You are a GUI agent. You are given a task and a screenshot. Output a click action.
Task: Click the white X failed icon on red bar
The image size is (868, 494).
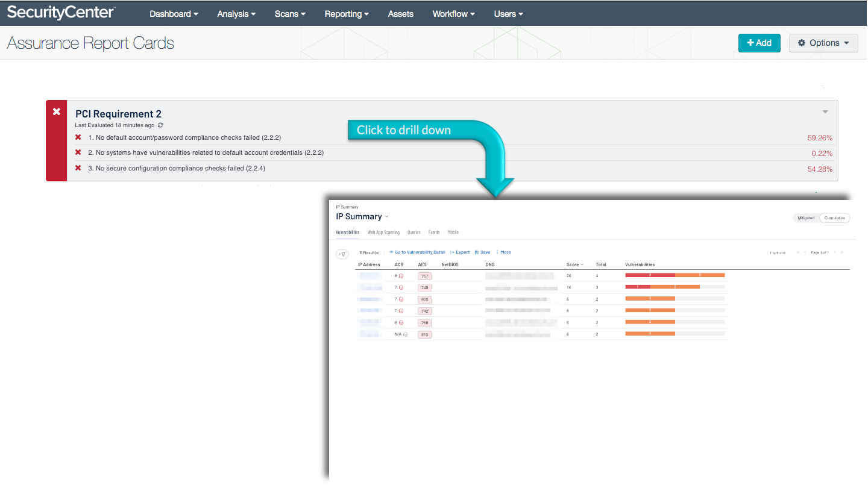coord(57,111)
